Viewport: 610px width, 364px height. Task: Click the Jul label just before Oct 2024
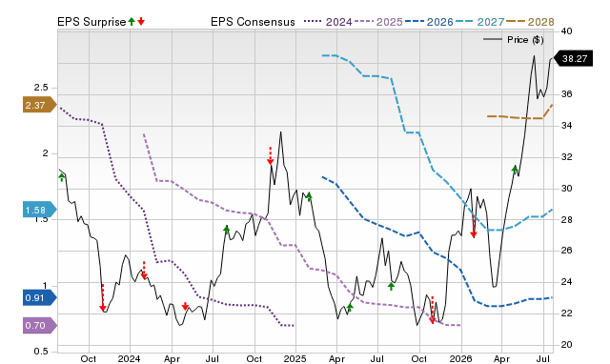coord(212,358)
